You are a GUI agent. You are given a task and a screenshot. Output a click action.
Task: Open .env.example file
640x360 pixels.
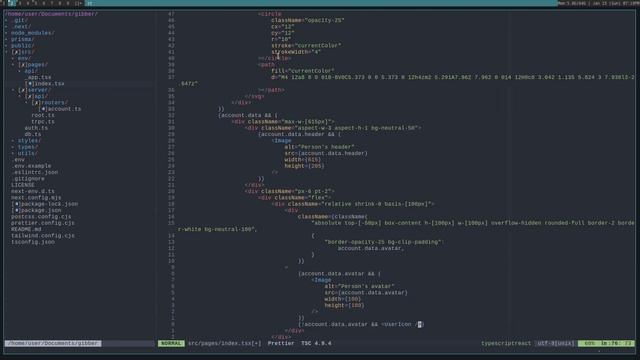pos(31,166)
